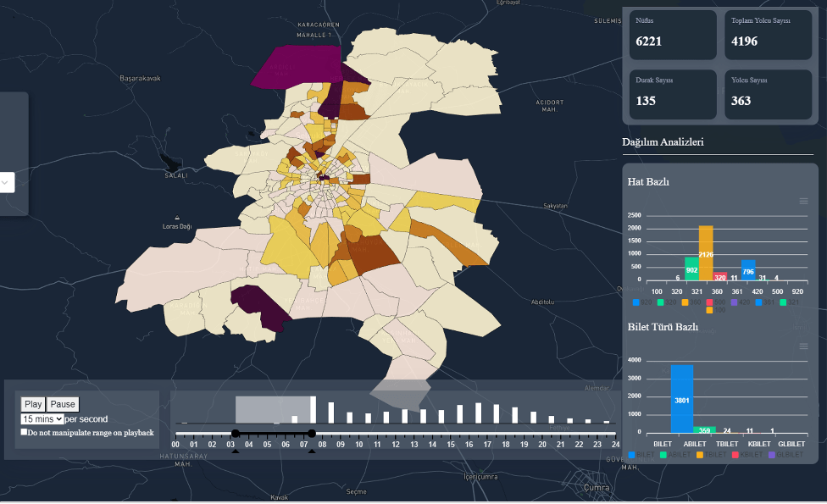The height and width of the screenshot is (504, 827).
Task: Click the triangle marker under hour 03
Action: pyautogui.click(x=235, y=451)
